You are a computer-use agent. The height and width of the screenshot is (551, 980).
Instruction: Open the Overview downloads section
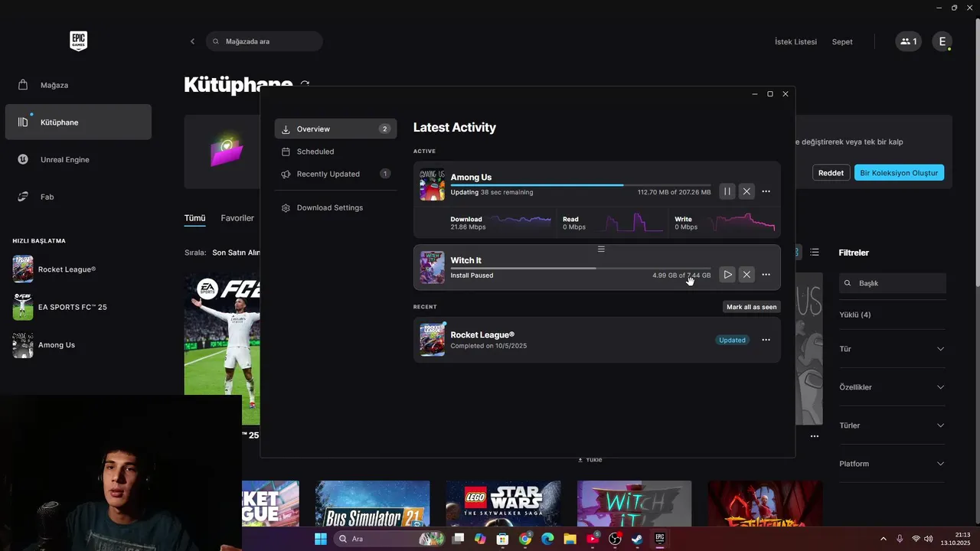[335, 129]
